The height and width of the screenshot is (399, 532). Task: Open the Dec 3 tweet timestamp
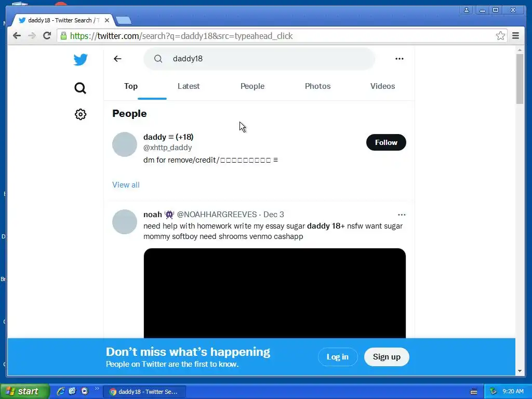(x=273, y=215)
